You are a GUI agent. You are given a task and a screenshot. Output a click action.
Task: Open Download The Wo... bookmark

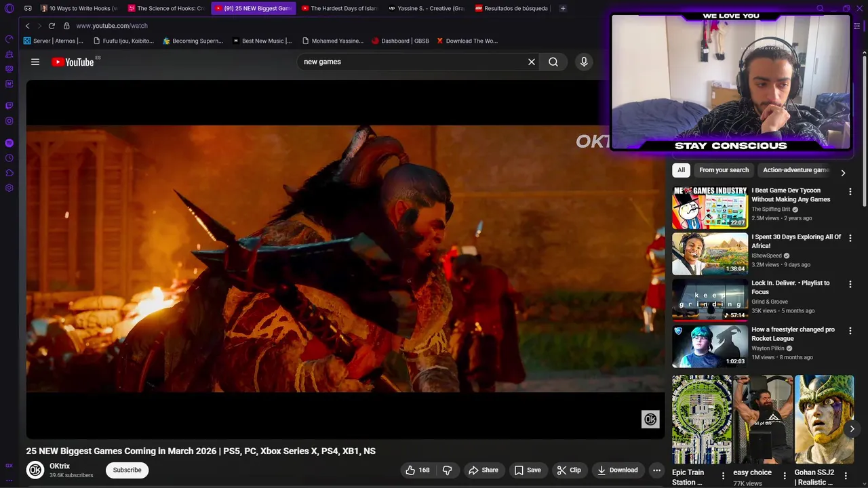pyautogui.click(x=467, y=41)
